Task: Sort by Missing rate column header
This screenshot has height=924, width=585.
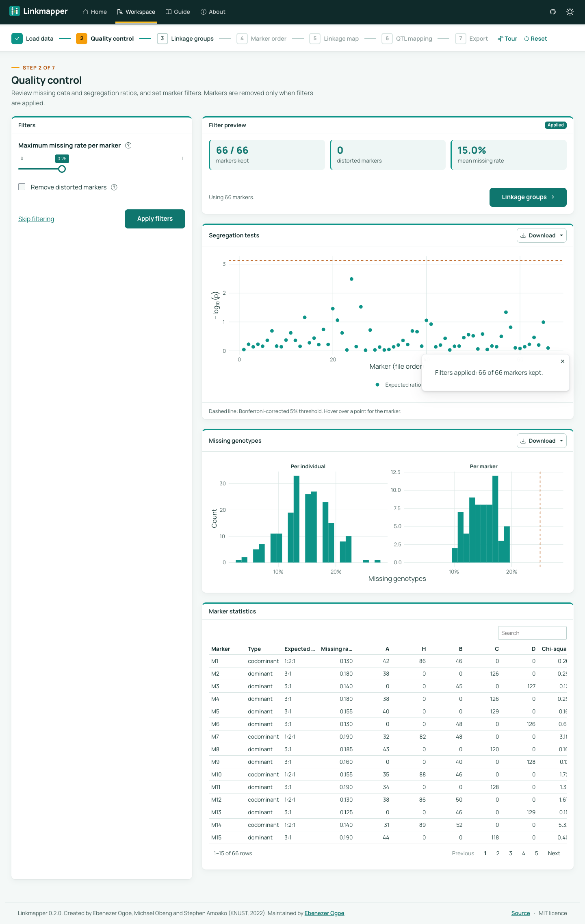Action: tap(336, 649)
